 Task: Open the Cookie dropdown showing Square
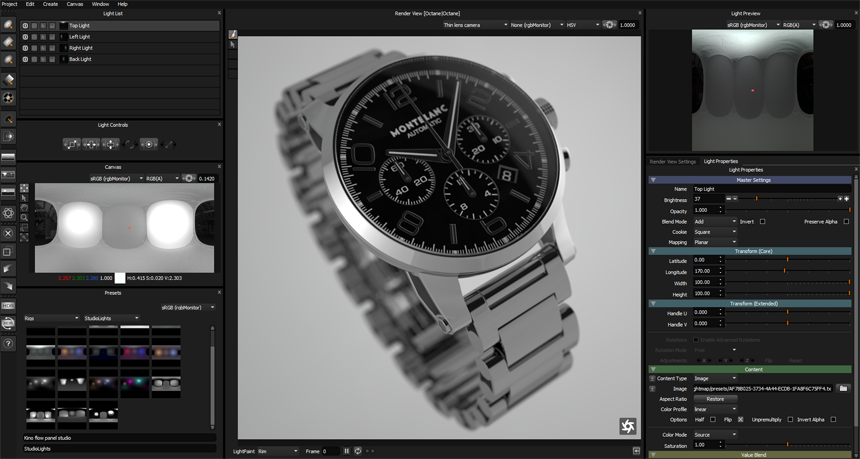pyautogui.click(x=715, y=232)
